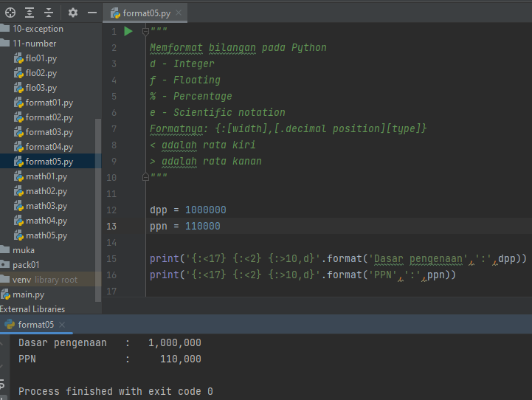Click the locate/select opened file icon
Viewport: 532px width, 400px height.
[10, 13]
